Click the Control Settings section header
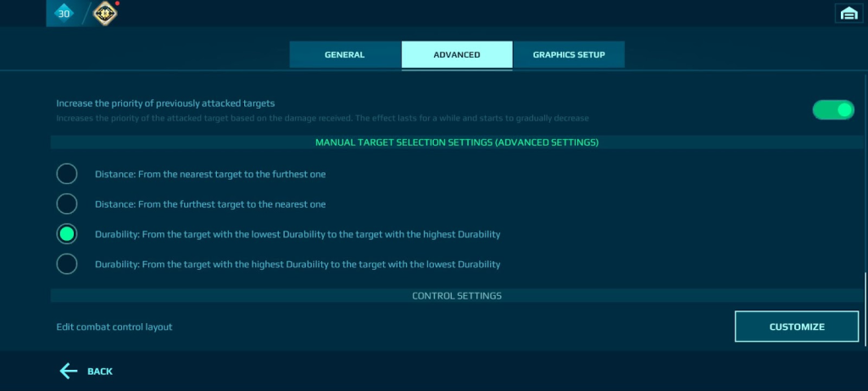The height and width of the screenshot is (391, 868). pyautogui.click(x=457, y=296)
